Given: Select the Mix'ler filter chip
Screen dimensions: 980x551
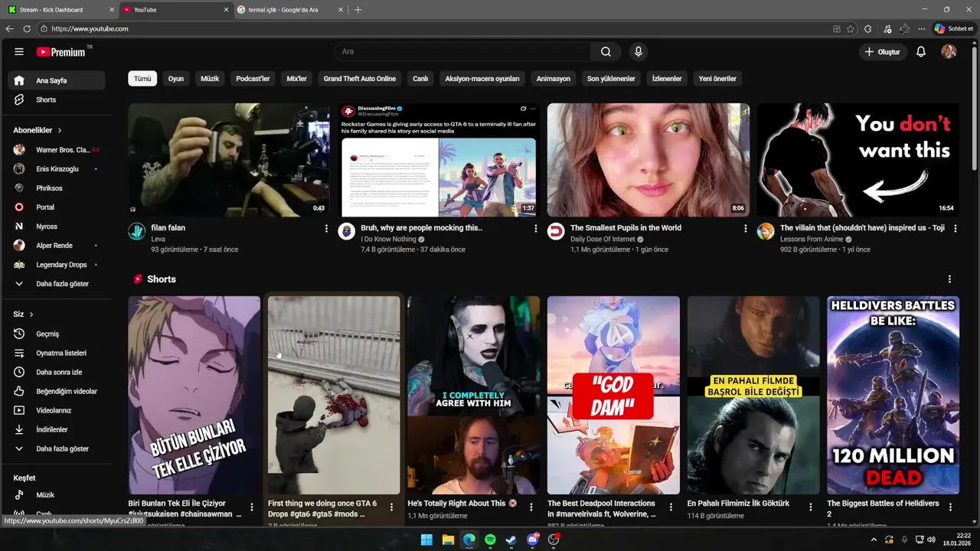Looking at the screenshot, I should [296, 79].
